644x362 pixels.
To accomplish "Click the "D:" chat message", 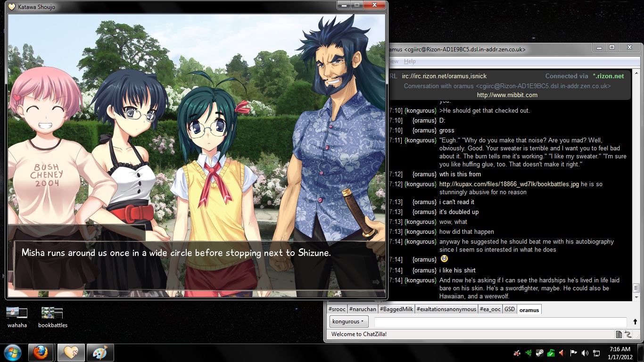I will (442, 121).
